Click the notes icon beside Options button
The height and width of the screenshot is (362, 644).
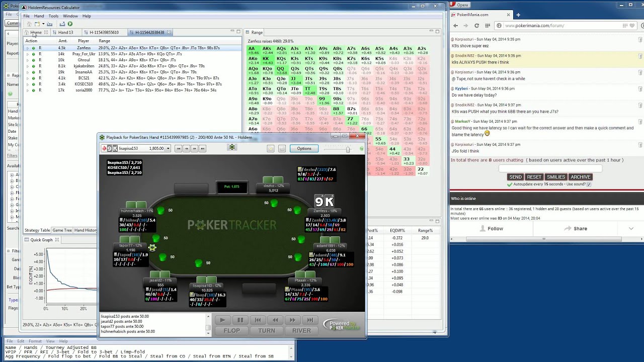282,148
